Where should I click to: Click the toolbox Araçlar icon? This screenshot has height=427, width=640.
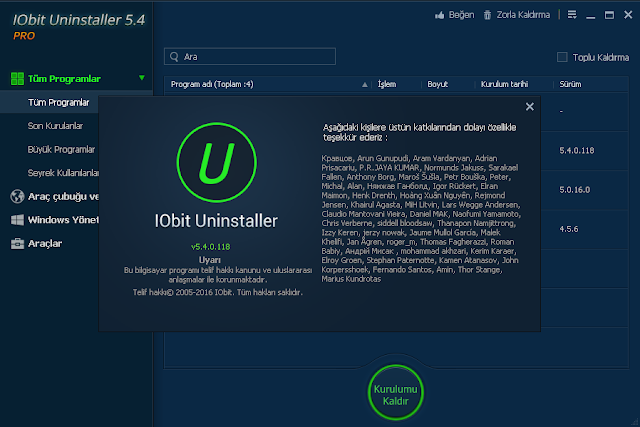(17, 243)
